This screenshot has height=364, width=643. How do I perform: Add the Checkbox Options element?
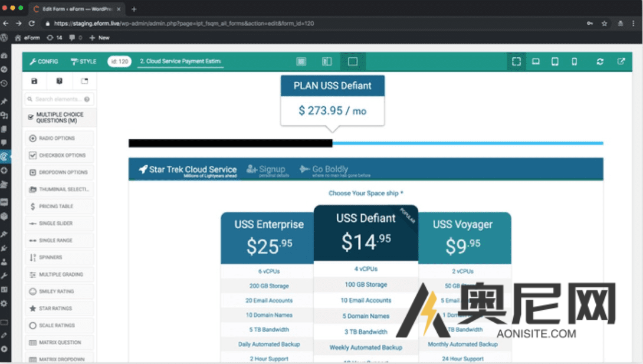[x=60, y=155]
